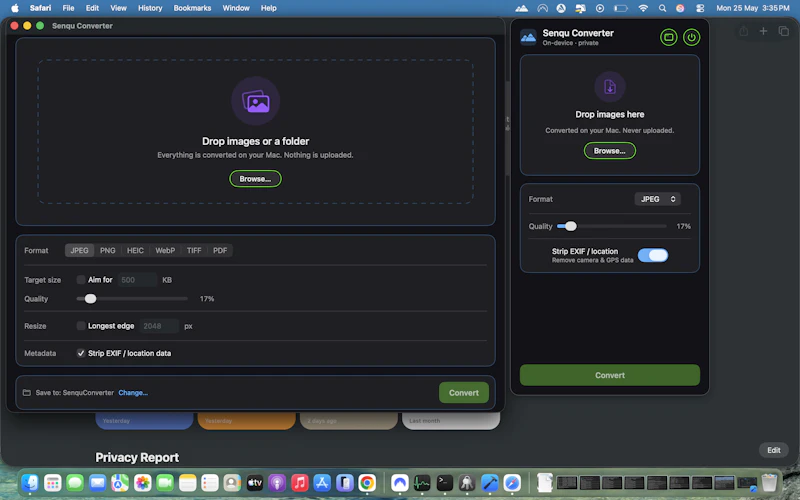Viewport: 800px width, 500px height.
Task: Select the WebP format tab
Action: (165, 251)
